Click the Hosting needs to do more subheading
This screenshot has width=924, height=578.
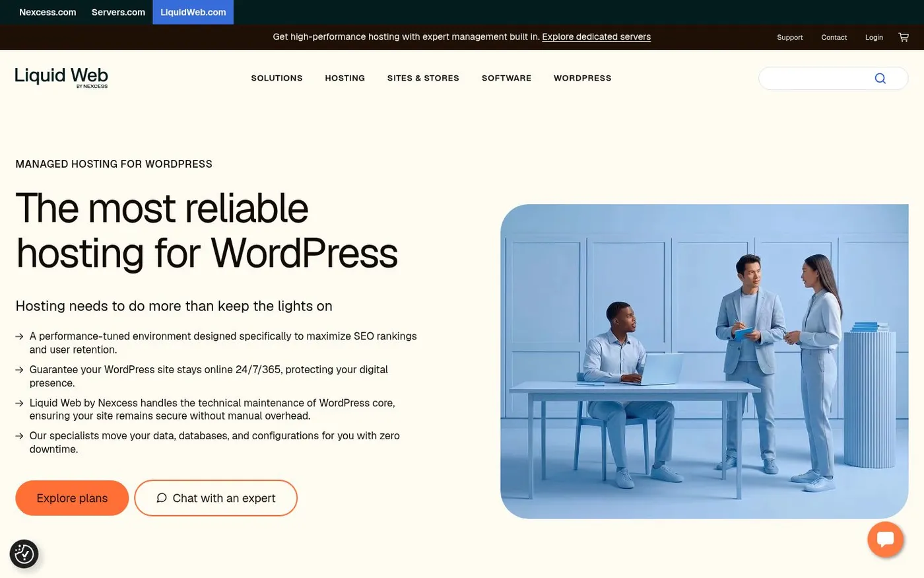pos(174,306)
